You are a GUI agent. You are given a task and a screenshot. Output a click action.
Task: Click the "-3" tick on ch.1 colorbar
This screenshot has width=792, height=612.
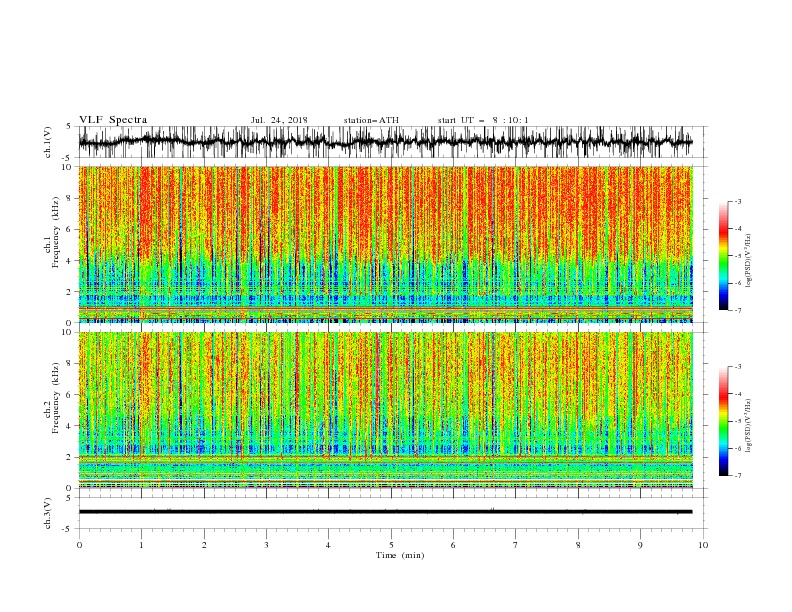coord(737,201)
